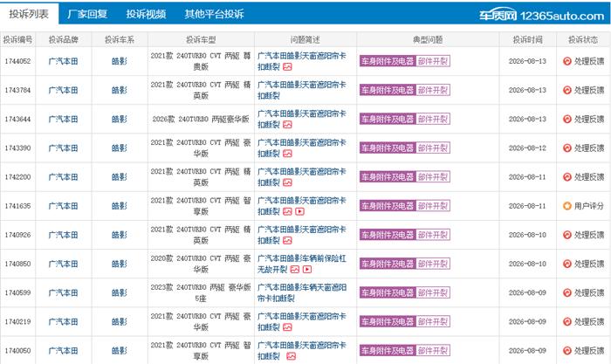611x364 pixels.
Task: Click 用户评分 status text in row 1741635
Action: point(589,206)
